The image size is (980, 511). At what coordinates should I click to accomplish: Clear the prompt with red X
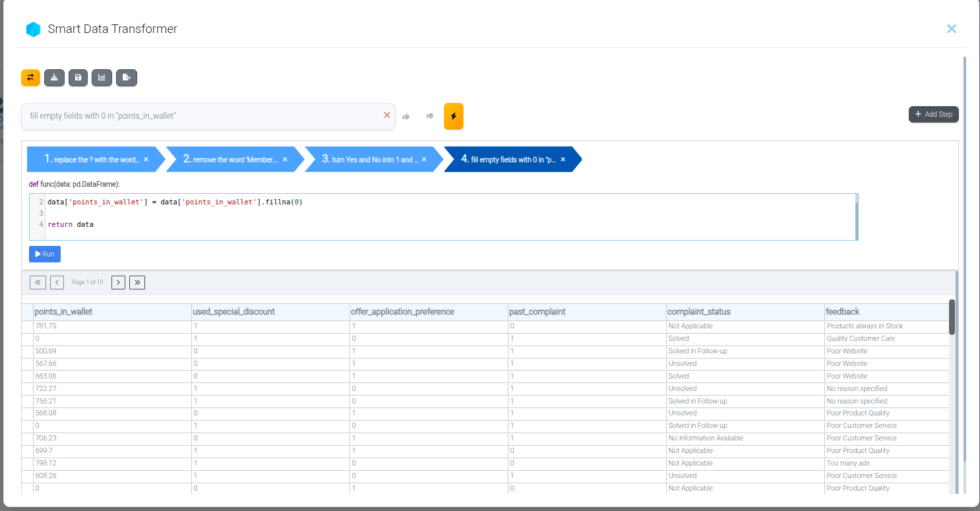pyautogui.click(x=387, y=115)
